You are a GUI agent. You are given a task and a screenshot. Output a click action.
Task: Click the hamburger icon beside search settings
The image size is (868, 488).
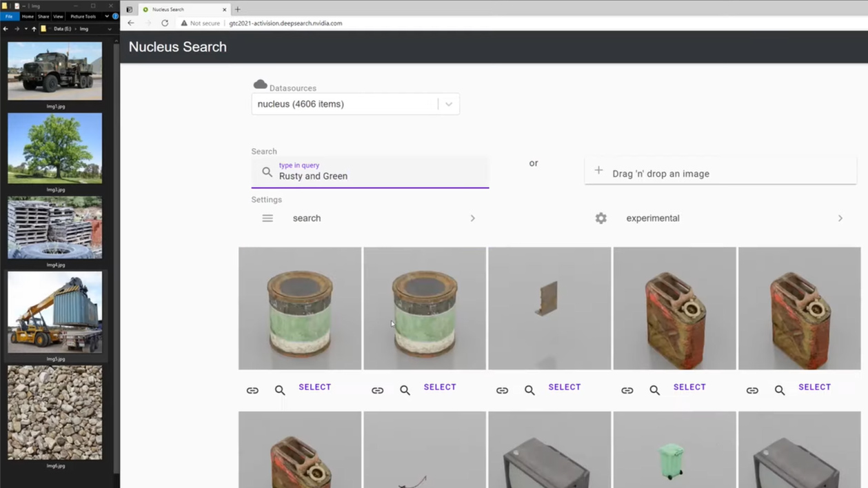(268, 218)
